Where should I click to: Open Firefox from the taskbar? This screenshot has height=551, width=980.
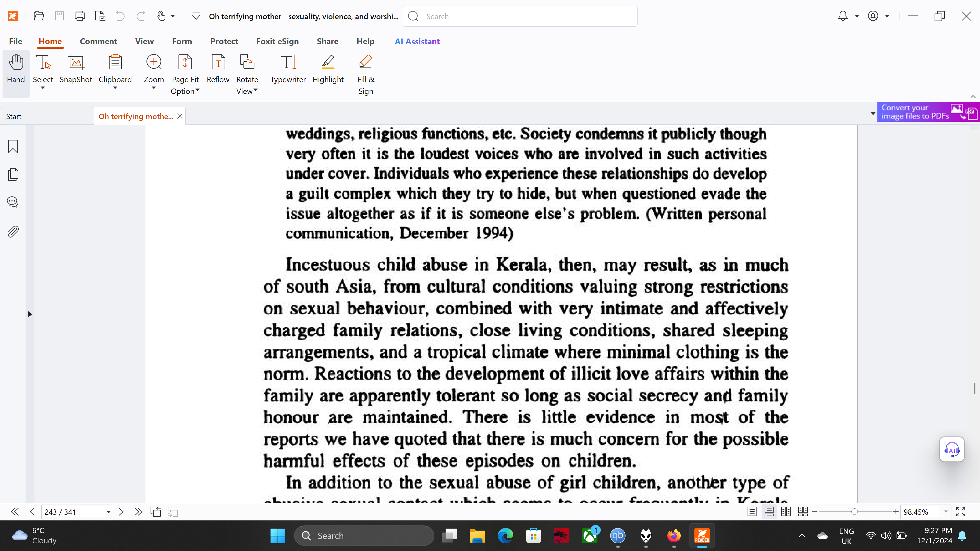[x=674, y=536]
